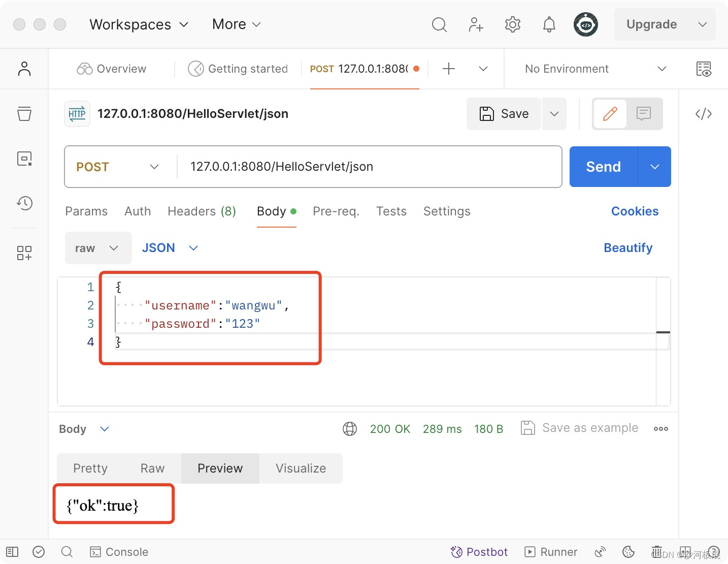Open request comments icon
This screenshot has height=564, width=728.
point(643,113)
